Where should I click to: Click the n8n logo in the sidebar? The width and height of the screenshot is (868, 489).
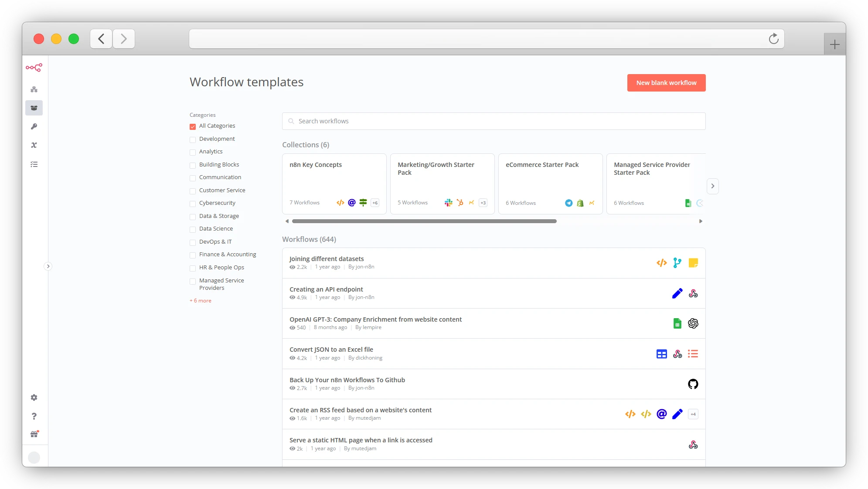pos(34,68)
